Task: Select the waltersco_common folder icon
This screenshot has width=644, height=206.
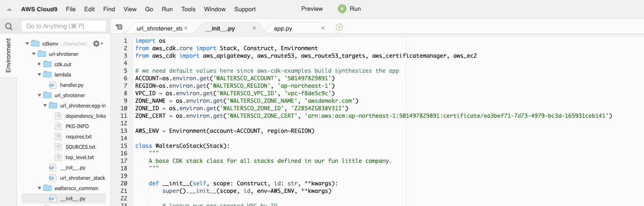Action: click(x=47, y=188)
